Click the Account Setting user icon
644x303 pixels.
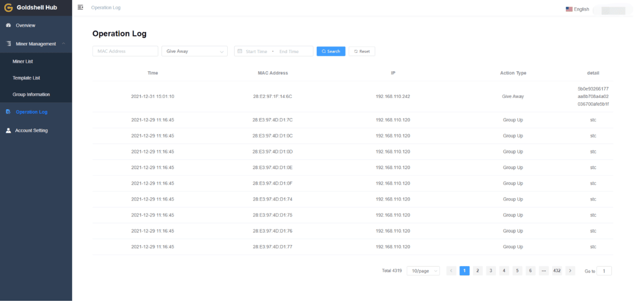[8, 131]
